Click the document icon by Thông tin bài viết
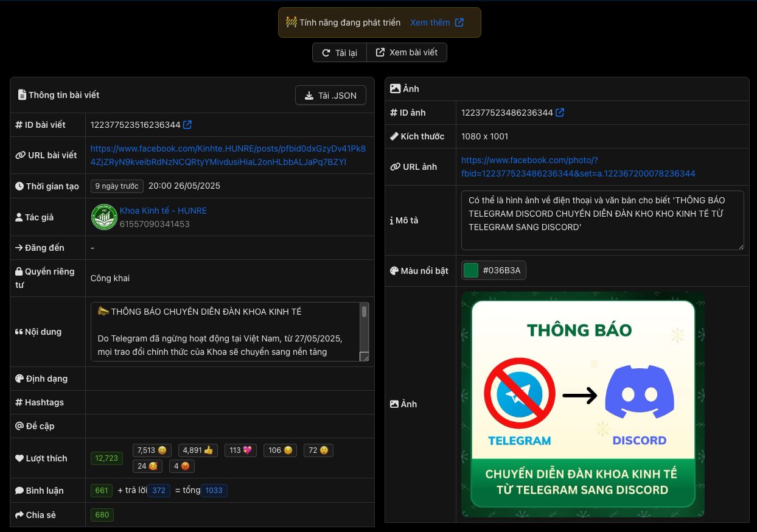The image size is (757, 532). tap(22, 95)
